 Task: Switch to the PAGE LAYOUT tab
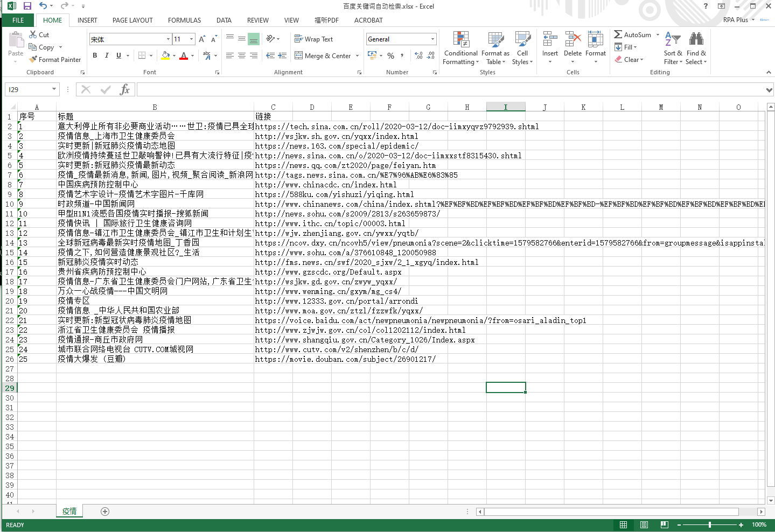coord(132,20)
